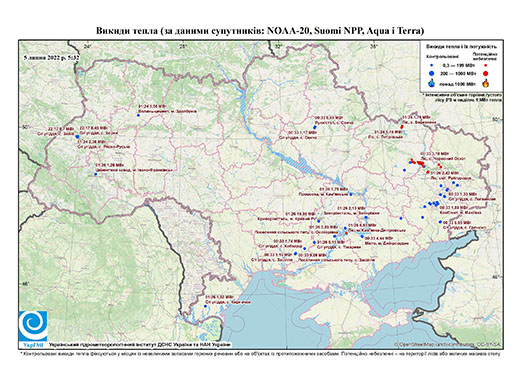Select the large blue marker near Lviv

pos(77,137)
